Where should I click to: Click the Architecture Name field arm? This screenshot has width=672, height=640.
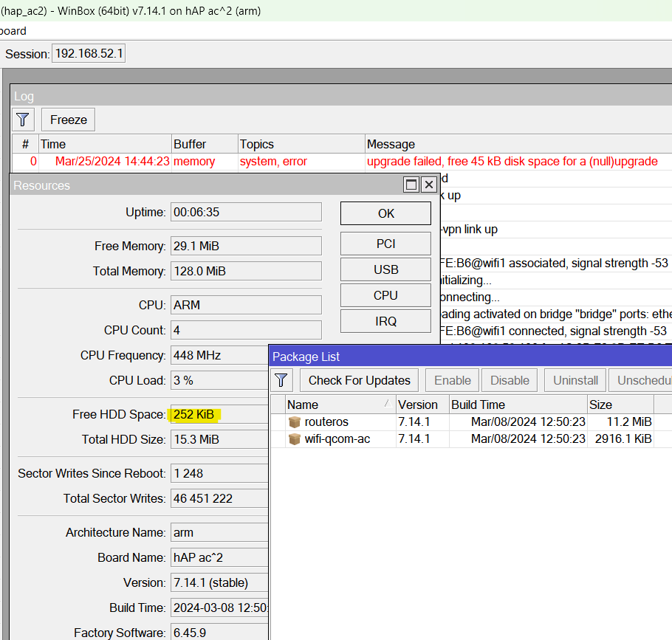click(x=219, y=532)
